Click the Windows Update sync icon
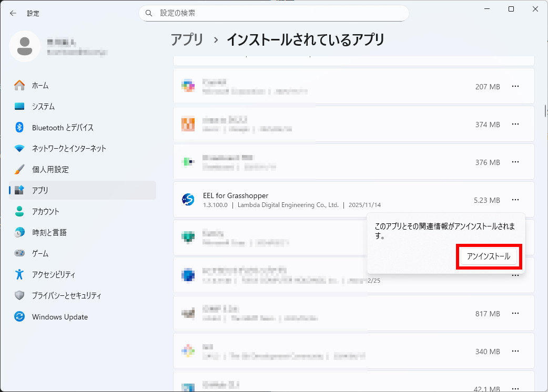Image resolution: width=548 pixels, height=392 pixels. [x=19, y=317]
